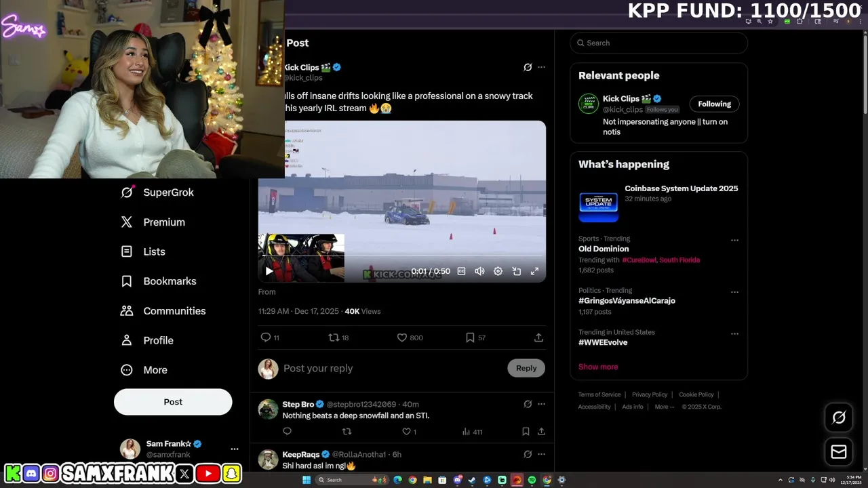Image resolution: width=868 pixels, height=488 pixels.
Task: Click the page scrollbar thumb
Action: pyautogui.click(x=864, y=75)
